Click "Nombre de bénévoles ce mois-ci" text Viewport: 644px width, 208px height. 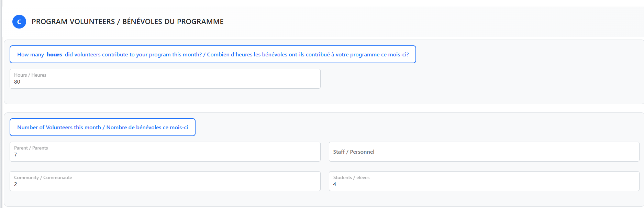pos(147,128)
